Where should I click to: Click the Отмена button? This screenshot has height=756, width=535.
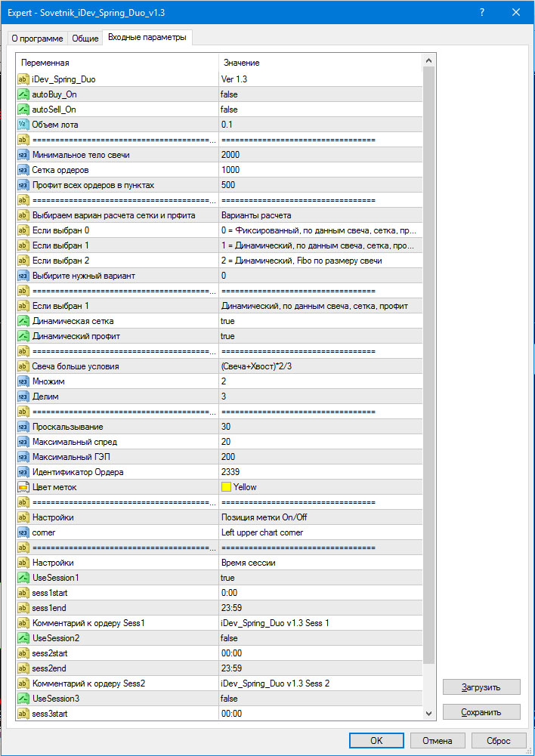[x=438, y=741]
